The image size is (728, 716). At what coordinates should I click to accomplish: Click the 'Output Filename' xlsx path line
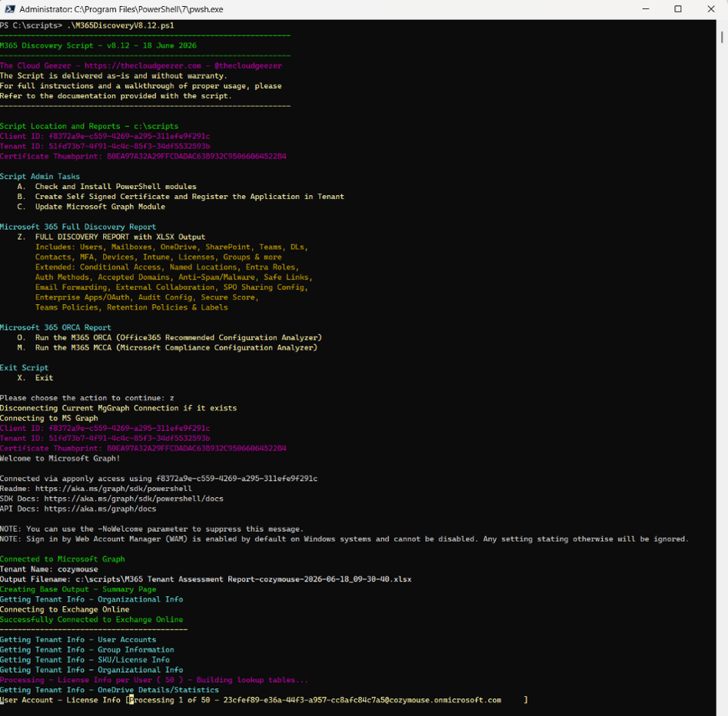[x=206, y=579]
